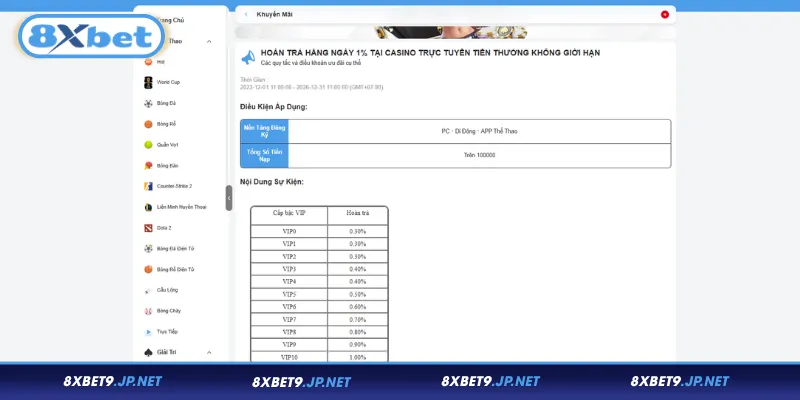Go back using Khuyến Mãi arrow
This screenshot has height=400, width=800.
pyautogui.click(x=246, y=14)
